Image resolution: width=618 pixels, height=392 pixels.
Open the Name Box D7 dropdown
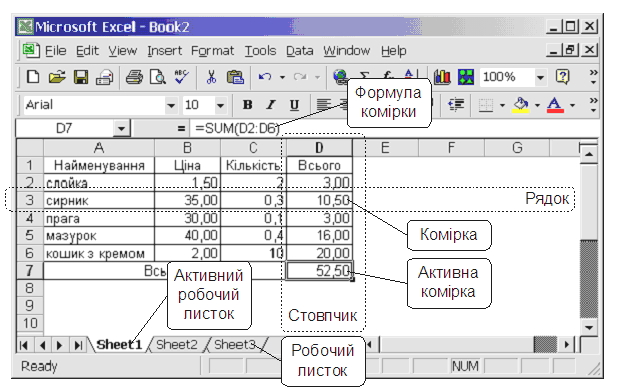[121, 128]
